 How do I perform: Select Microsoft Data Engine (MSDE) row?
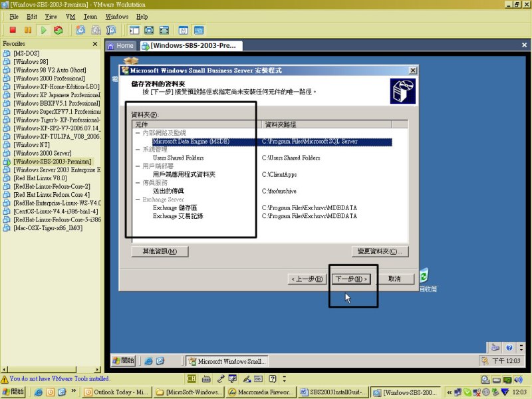point(272,142)
